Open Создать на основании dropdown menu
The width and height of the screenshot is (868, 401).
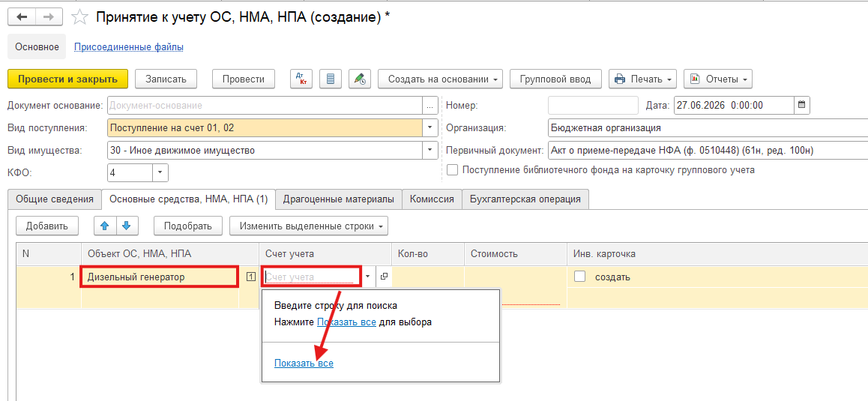pos(441,79)
